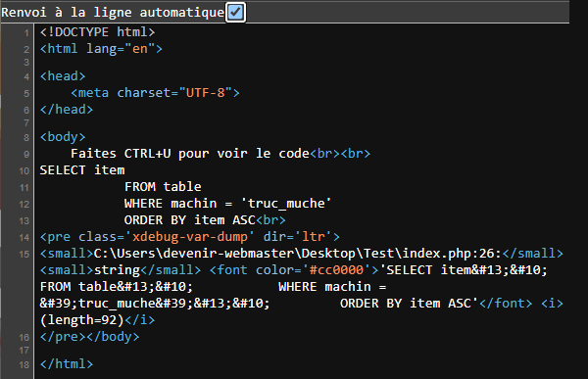Click line number 15 in the gutter
588x379 pixels.
(x=24, y=255)
